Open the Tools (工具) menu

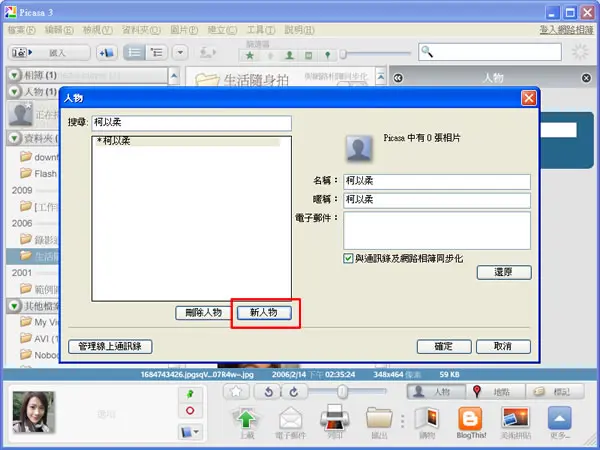[x=261, y=30]
